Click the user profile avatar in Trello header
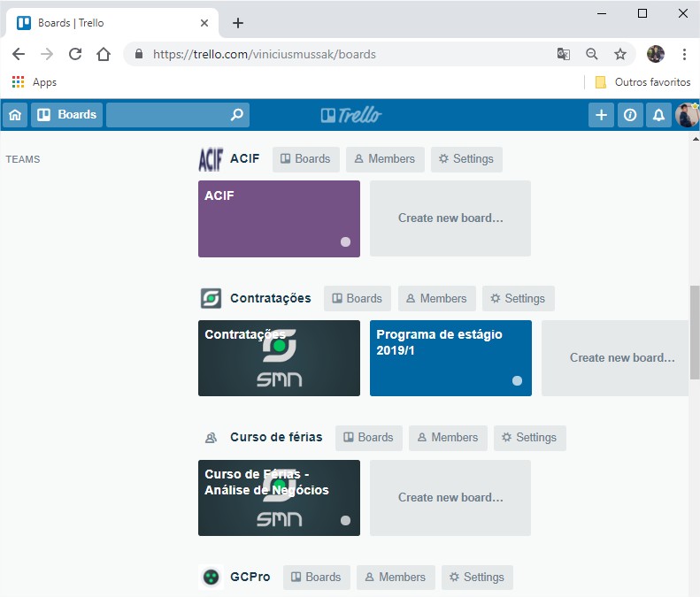Image resolution: width=700 pixels, height=597 pixels. [x=687, y=115]
